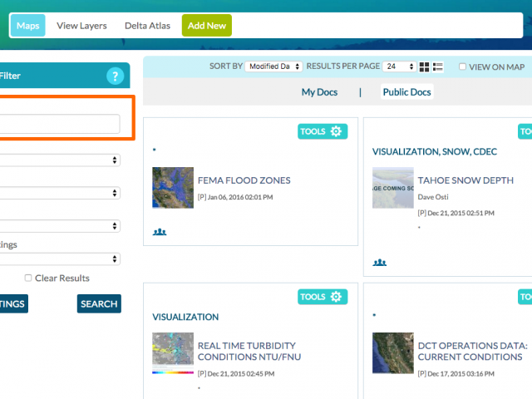Viewport: 532px width, 399px height.
Task: Open FEMA Flood Zones title link
Action: click(244, 180)
